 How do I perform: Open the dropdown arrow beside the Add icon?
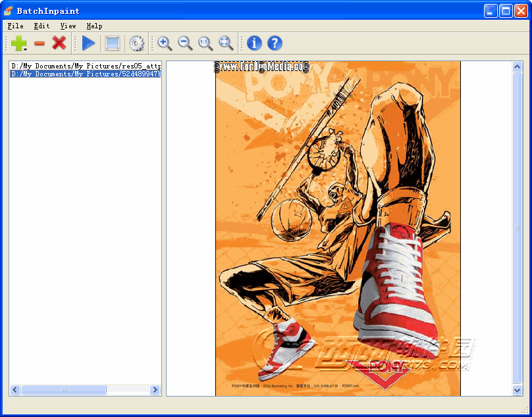(25, 49)
